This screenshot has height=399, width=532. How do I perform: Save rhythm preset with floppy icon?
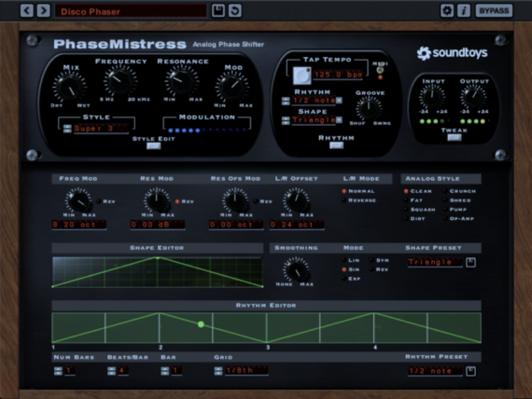[x=470, y=371]
